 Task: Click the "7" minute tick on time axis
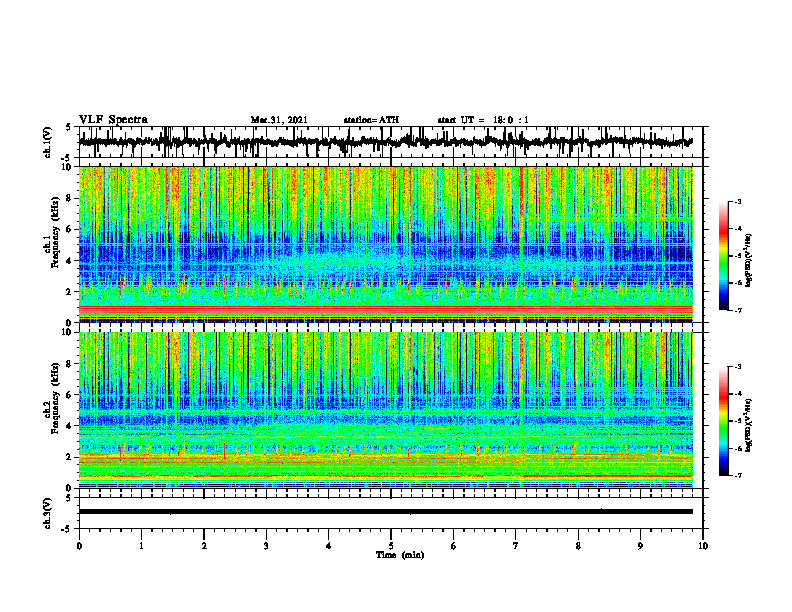pos(516,546)
